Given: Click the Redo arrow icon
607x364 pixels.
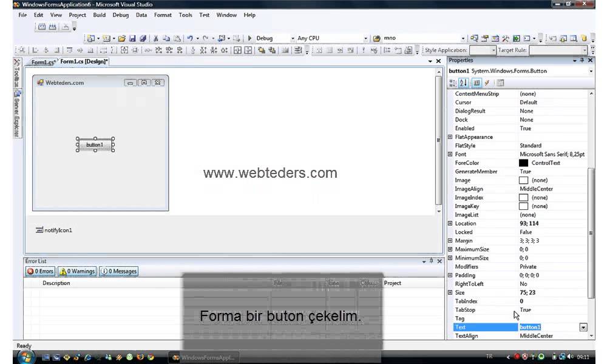Looking at the screenshot, I should click(206, 38).
